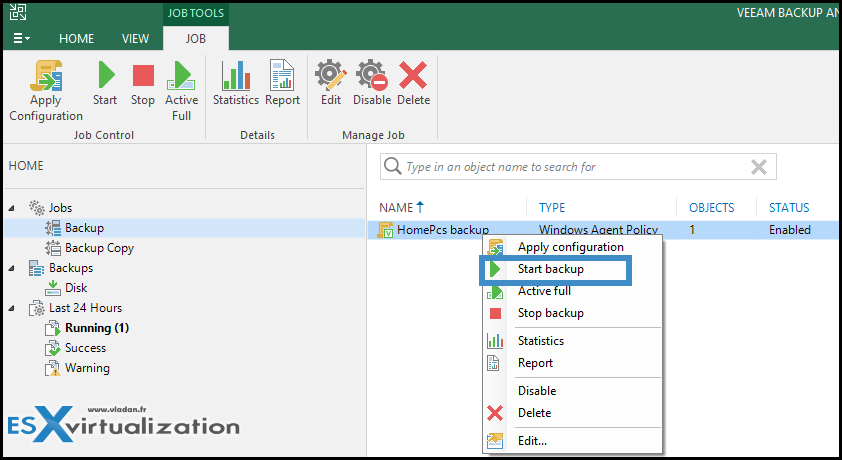
Task: Choose Start backup in context menu
Action: pyautogui.click(x=550, y=269)
